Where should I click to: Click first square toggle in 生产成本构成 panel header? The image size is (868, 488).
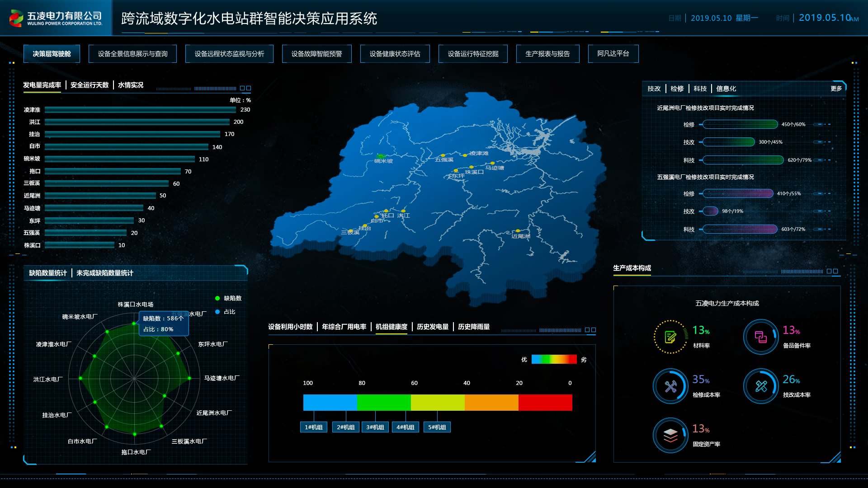click(x=829, y=271)
